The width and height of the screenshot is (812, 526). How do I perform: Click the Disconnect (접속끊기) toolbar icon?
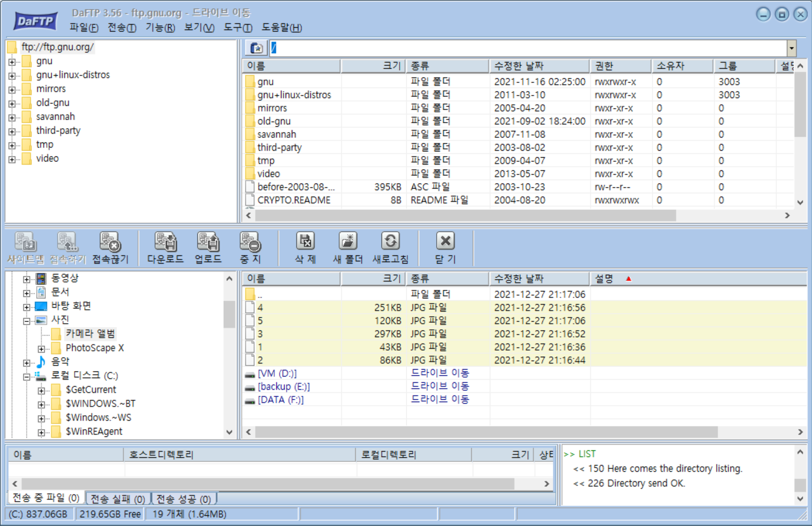pyautogui.click(x=110, y=241)
